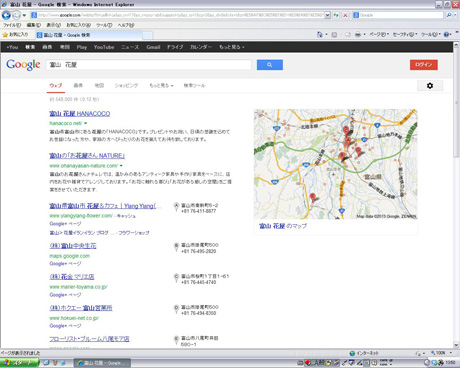460x368 pixels.
Task: Click the stop (red X) icon
Action: pyautogui.click(x=345, y=15)
